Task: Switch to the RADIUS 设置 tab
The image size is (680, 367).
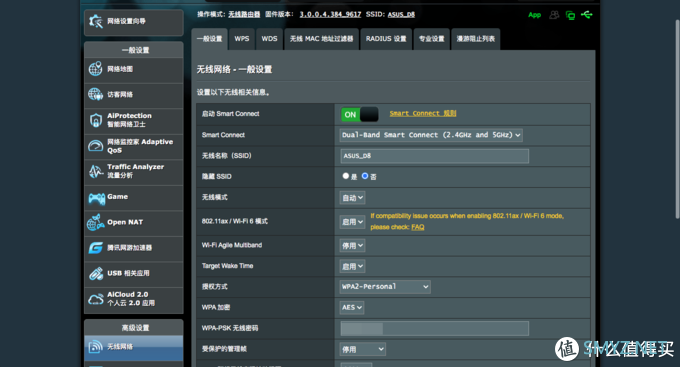Action: tap(386, 39)
